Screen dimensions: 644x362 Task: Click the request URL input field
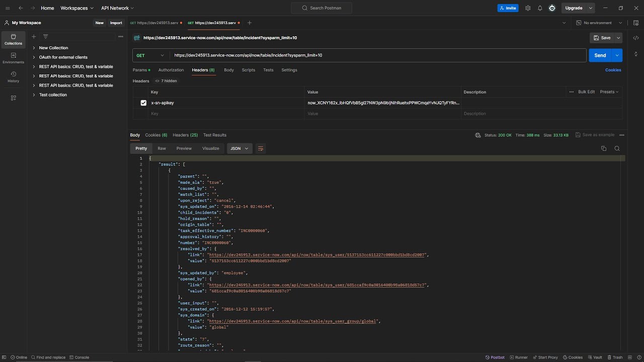[x=377, y=55]
